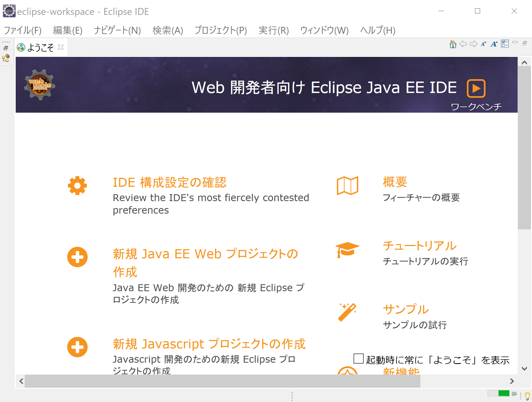The height and width of the screenshot is (402, 532).
Task: Click the tip lightbulb icon in status bar
Action: pyautogui.click(x=527, y=396)
